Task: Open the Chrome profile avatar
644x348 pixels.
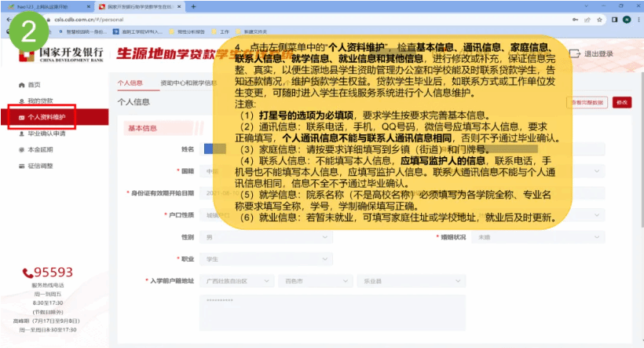Action: click(627, 20)
